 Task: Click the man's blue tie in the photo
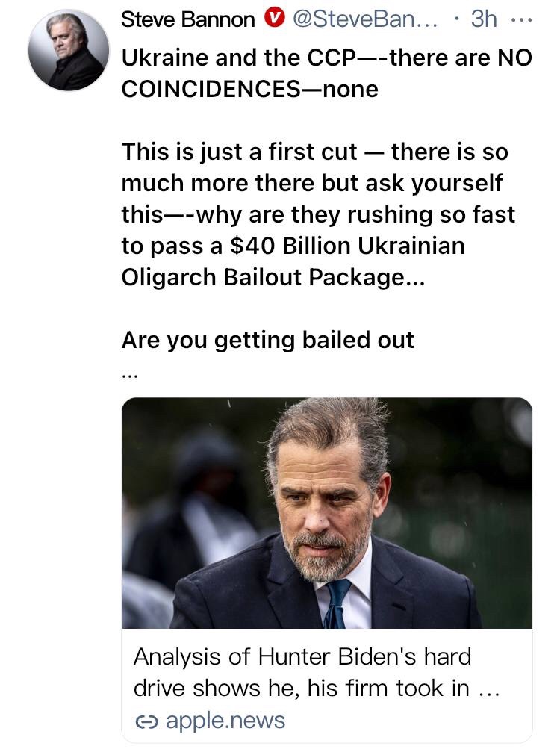(337, 601)
